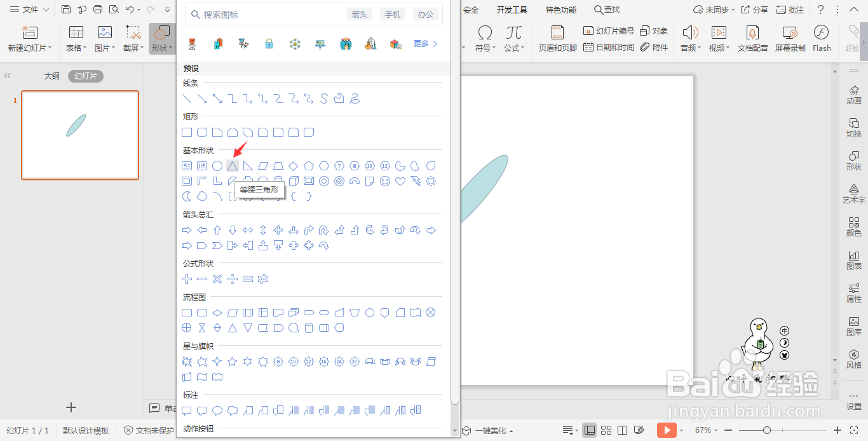Start the slideshow with the orange play button
868x441 pixels.
667,430
